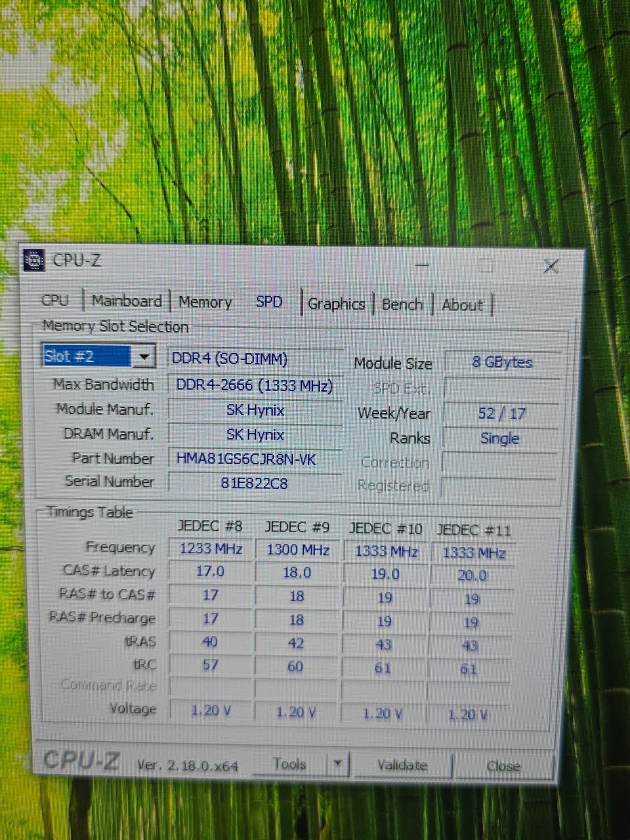Click the Single ranks value

[x=500, y=438]
